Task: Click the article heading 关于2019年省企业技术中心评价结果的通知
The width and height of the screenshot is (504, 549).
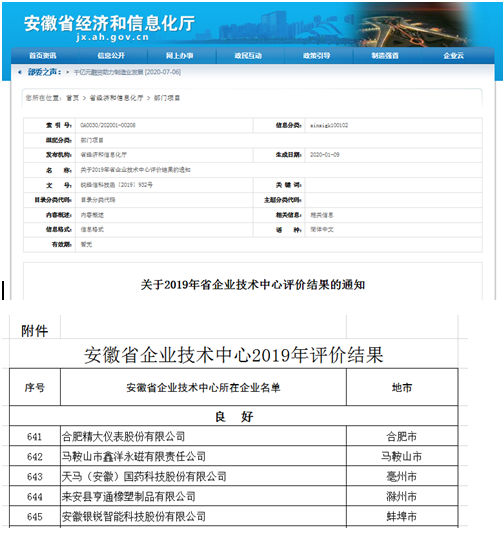Action: pyautogui.click(x=253, y=285)
